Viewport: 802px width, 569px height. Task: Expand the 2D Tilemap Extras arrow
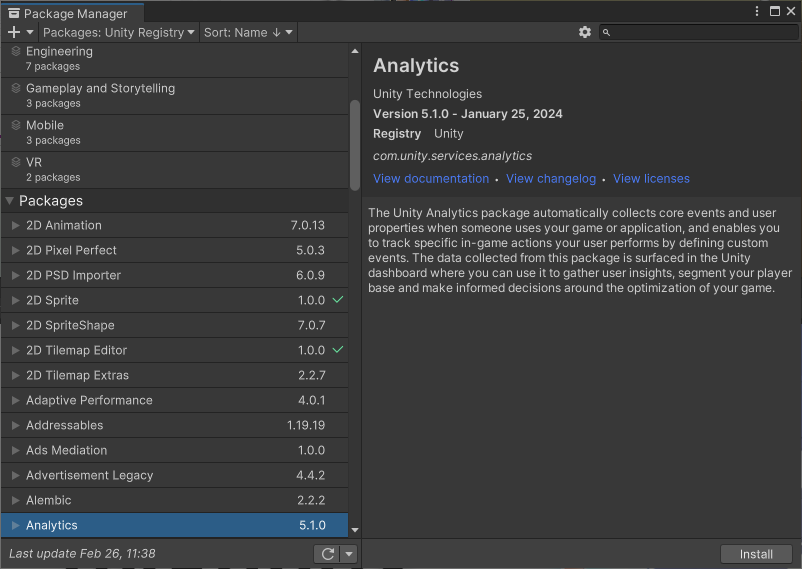(15, 375)
